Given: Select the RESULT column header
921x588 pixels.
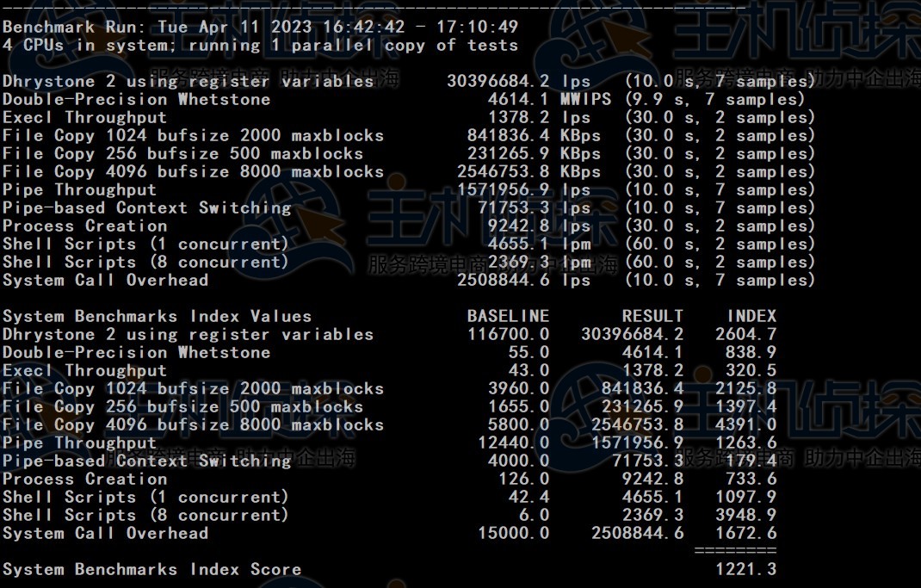Looking at the screenshot, I should click(x=652, y=317).
